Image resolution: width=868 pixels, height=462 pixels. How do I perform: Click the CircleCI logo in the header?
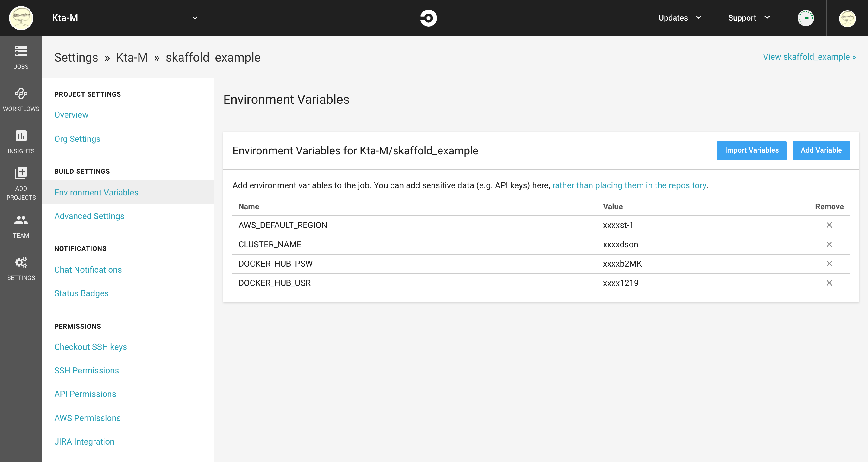pos(429,18)
